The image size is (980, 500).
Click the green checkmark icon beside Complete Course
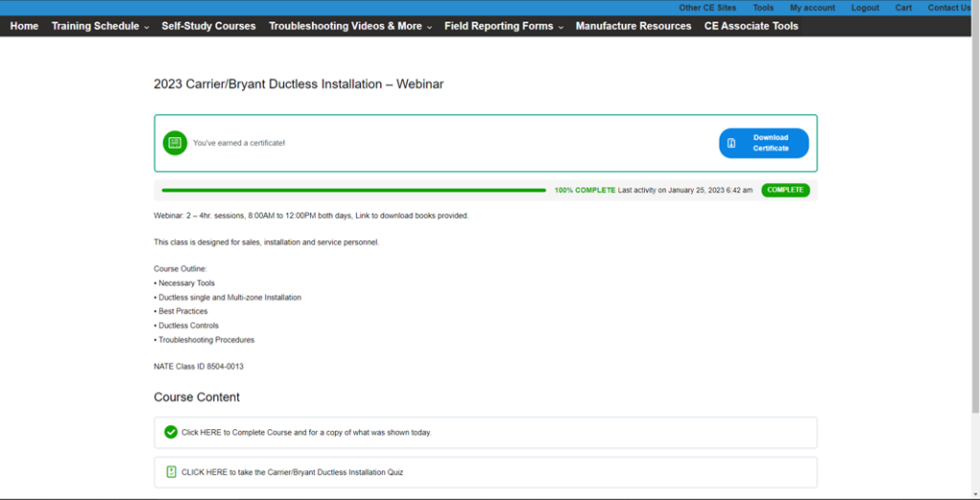(170, 432)
